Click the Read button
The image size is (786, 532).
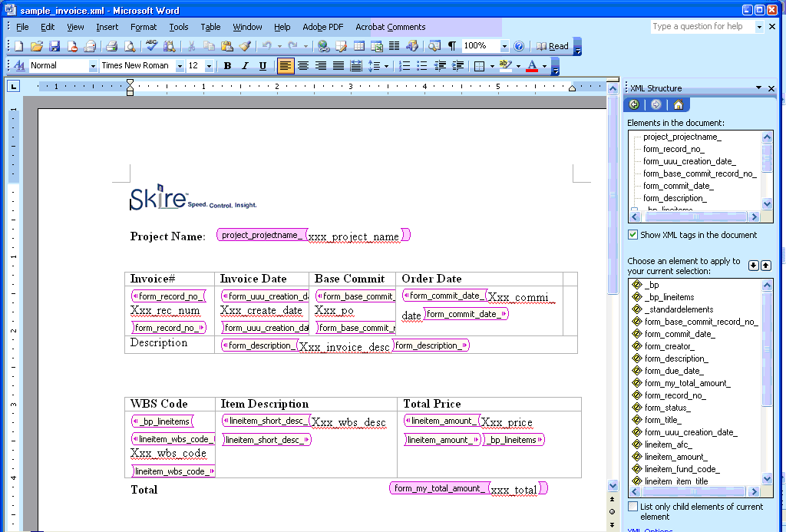pos(554,45)
